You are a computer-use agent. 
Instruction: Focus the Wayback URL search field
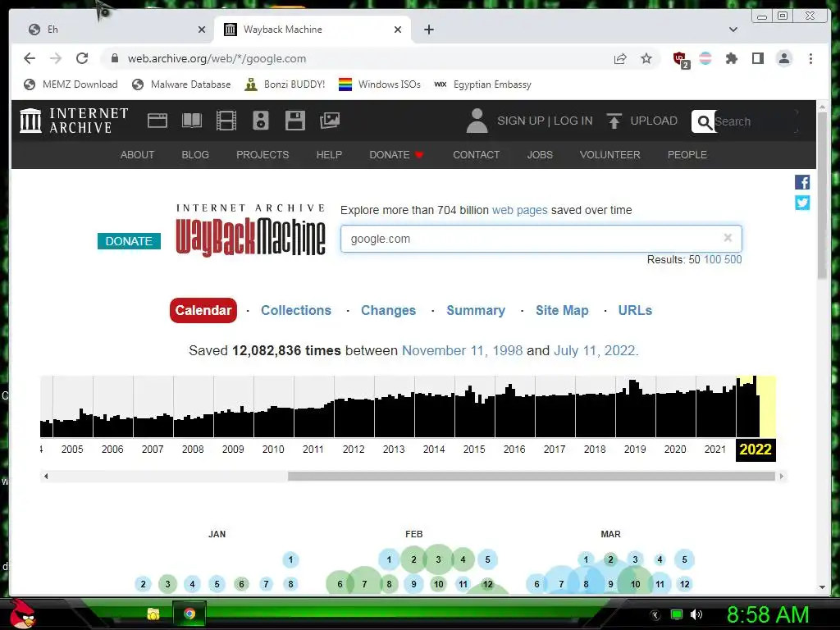click(541, 239)
